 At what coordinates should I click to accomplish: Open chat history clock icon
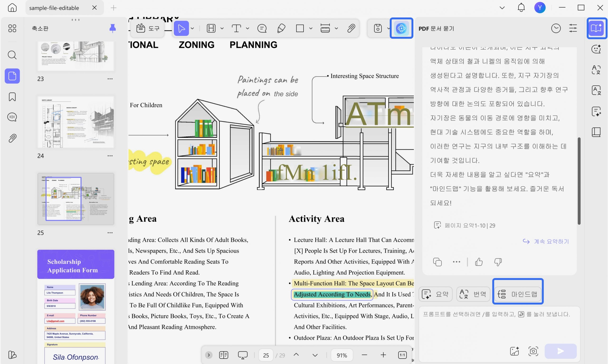point(556,28)
